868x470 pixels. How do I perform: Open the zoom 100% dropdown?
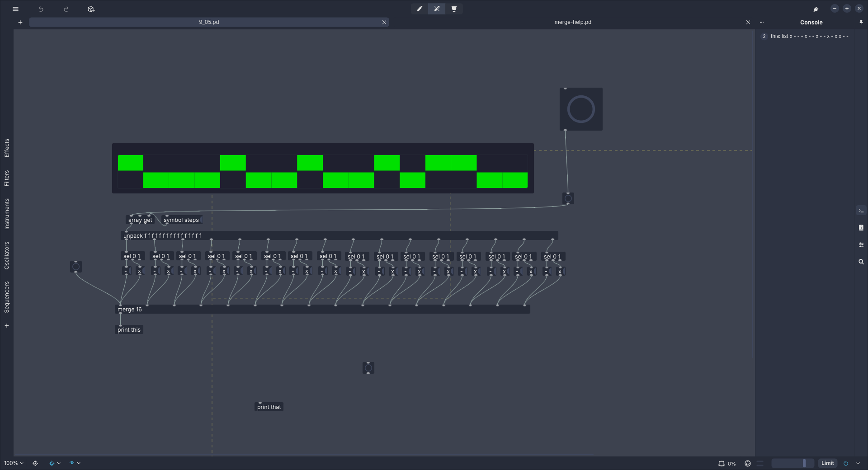[x=14, y=463]
